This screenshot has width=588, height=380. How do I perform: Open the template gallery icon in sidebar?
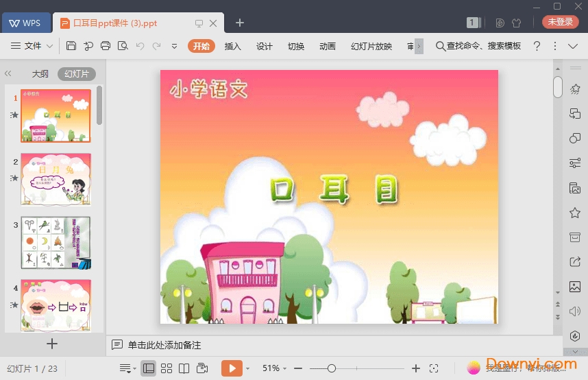(575, 187)
